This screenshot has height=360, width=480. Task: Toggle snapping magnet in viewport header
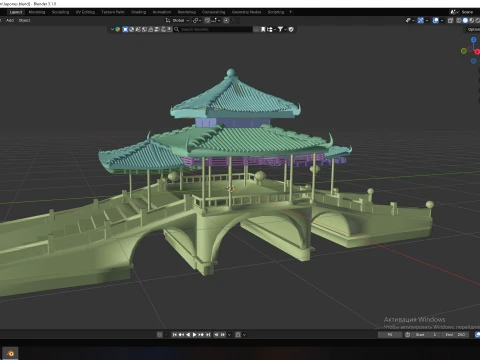pyautogui.click(x=207, y=20)
